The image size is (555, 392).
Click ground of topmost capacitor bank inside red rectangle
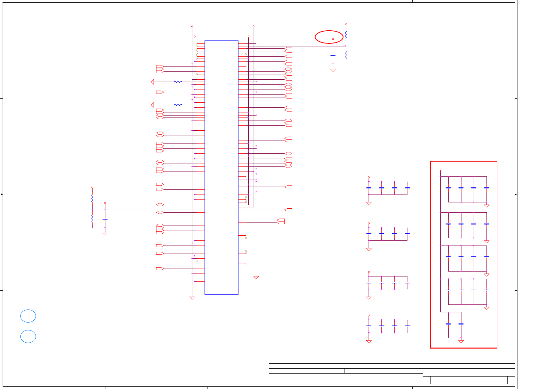pyautogui.click(x=486, y=206)
